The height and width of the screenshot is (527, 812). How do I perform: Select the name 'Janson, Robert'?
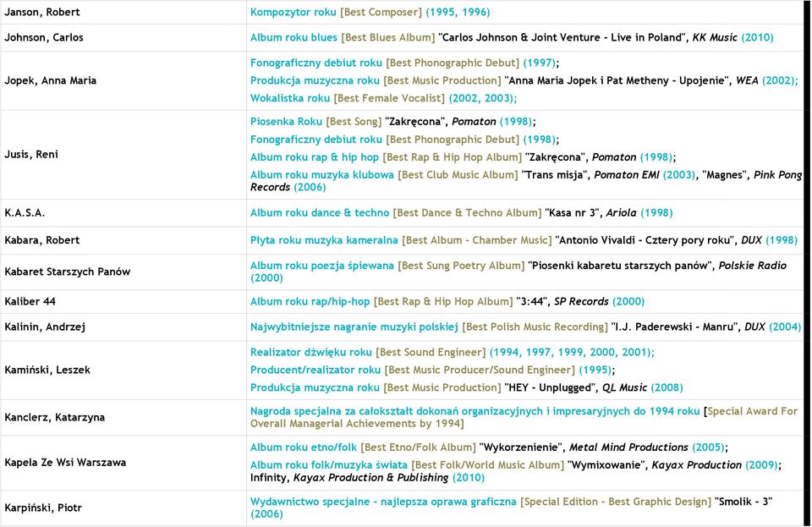[x=42, y=12]
